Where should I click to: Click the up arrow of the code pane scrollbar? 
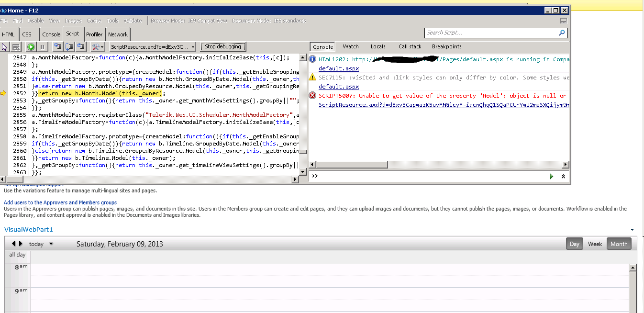pyautogui.click(x=302, y=57)
